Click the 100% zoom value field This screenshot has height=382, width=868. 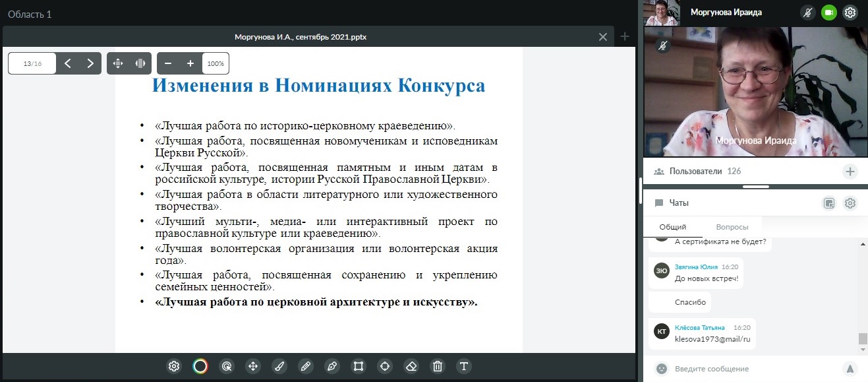[216, 63]
